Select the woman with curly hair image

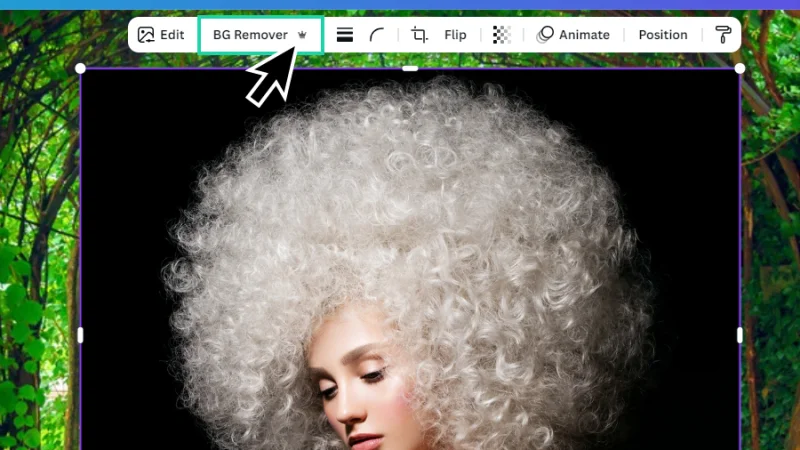[410, 259]
